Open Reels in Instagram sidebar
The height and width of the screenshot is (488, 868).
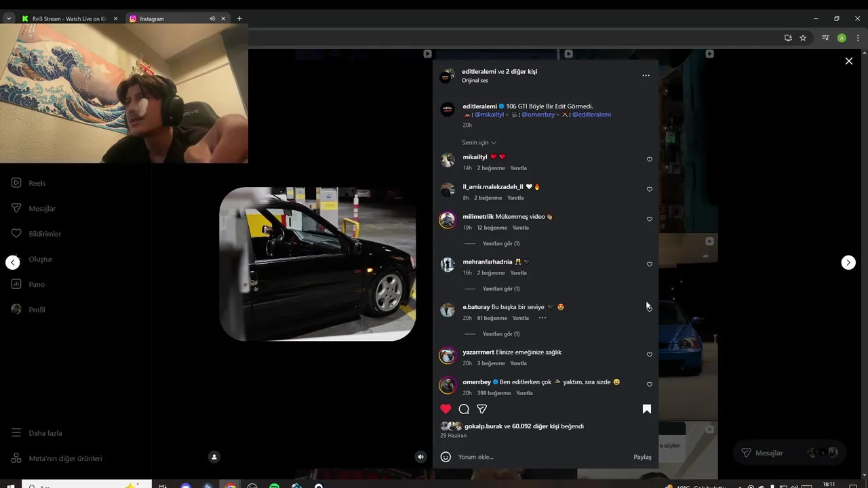click(x=28, y=183)
